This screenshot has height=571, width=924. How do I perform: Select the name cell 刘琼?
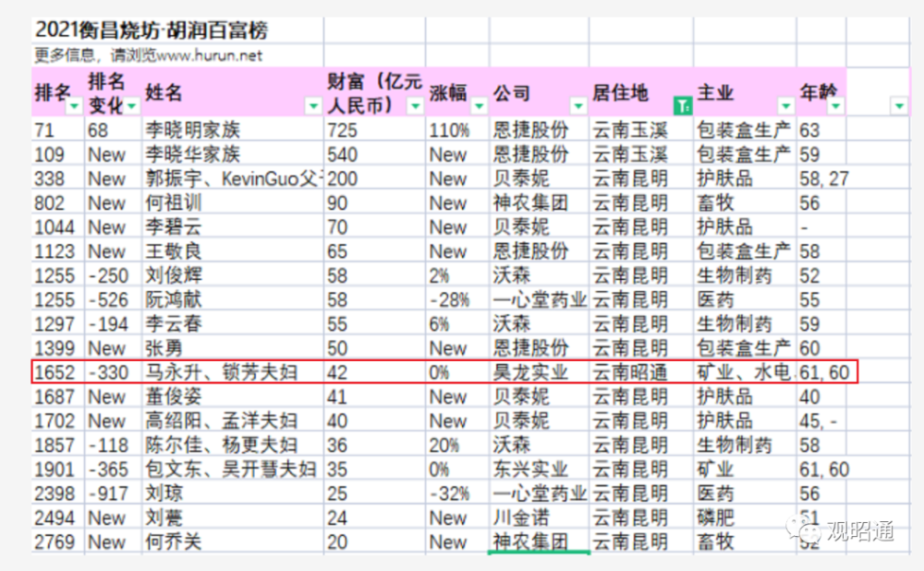(233, 493)
